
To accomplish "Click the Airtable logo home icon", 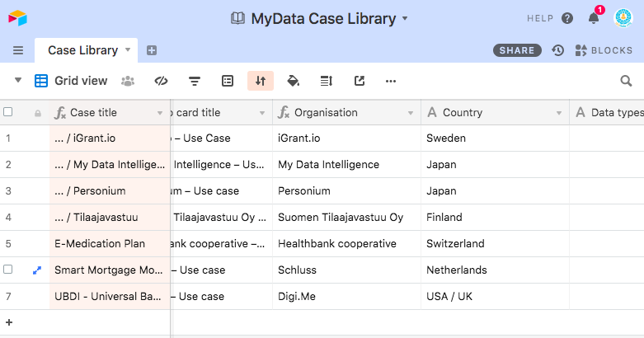I will click(x=18, y=17).
